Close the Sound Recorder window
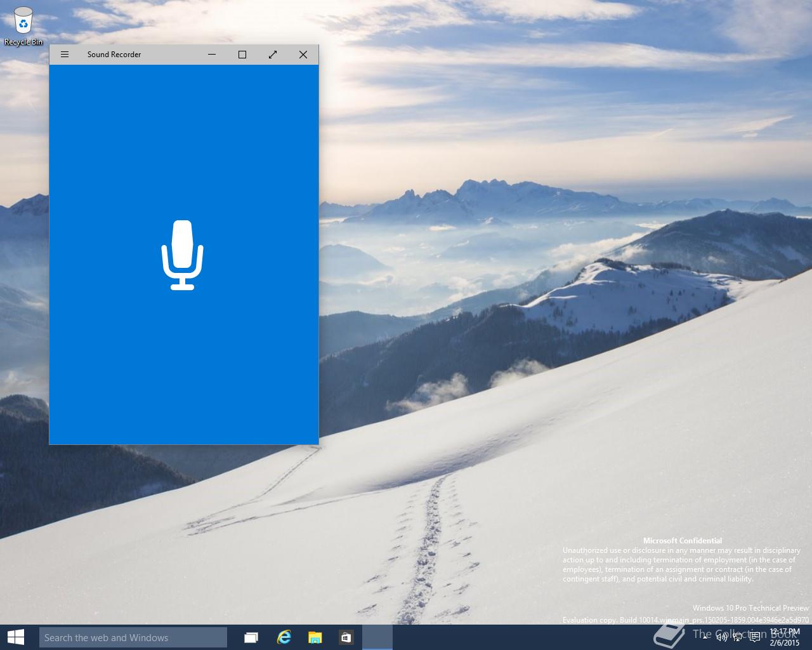Image resolution: width=812 pixels, height=650 pixels. 303,55
